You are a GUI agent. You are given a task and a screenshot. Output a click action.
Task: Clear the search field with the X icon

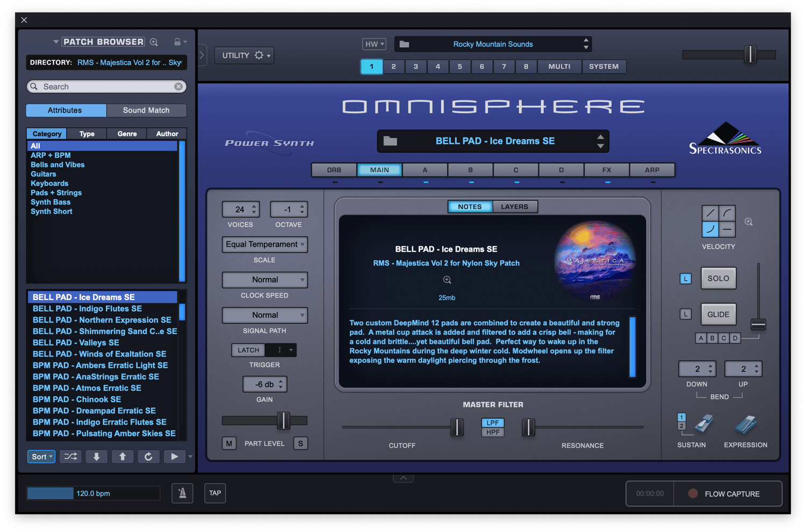pos(178,86)
